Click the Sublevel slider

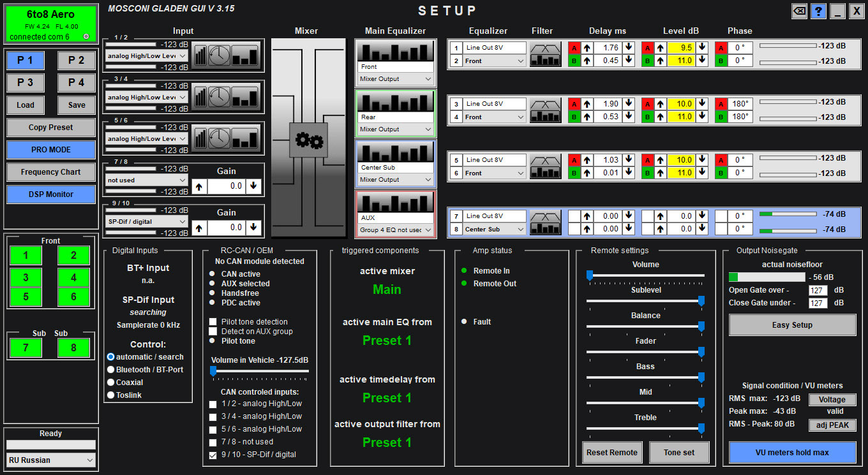coord(645,301)
